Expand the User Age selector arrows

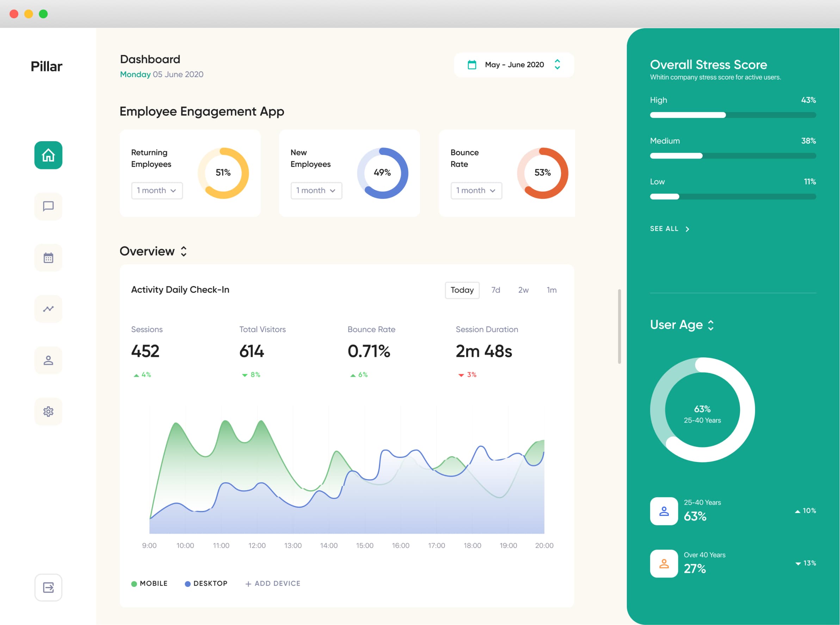711,325
